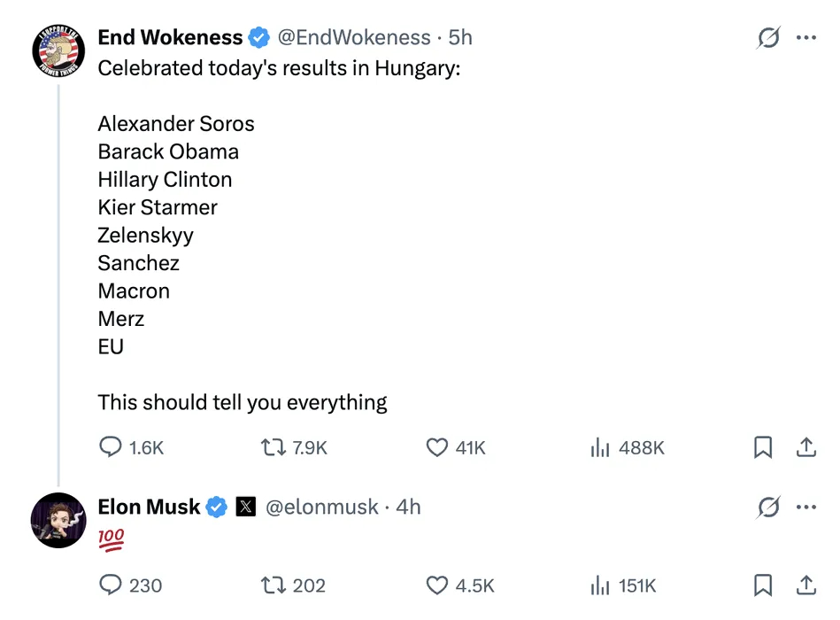Bookmark the End Wokeness tweet
Viewport: 840px width, 620px height.
click(x=762, y=447)
